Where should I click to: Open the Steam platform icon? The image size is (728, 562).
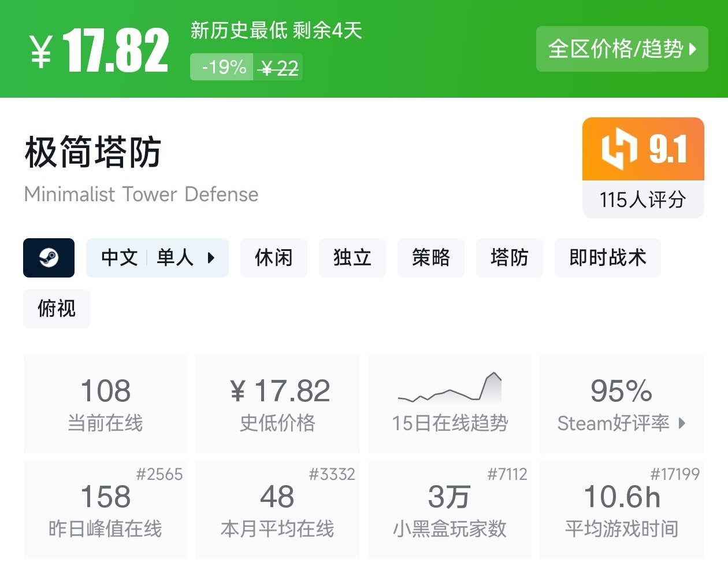49,258
